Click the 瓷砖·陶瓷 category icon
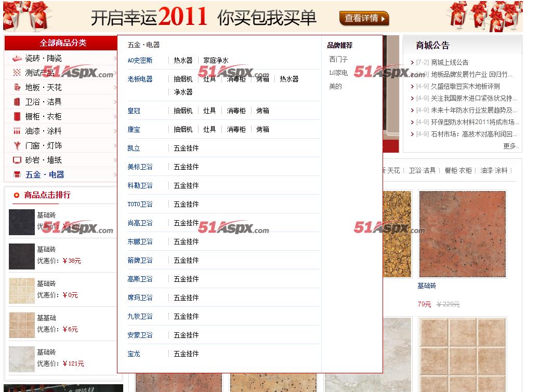The height and width of the screenshot is (392, 553). (17, 59)
